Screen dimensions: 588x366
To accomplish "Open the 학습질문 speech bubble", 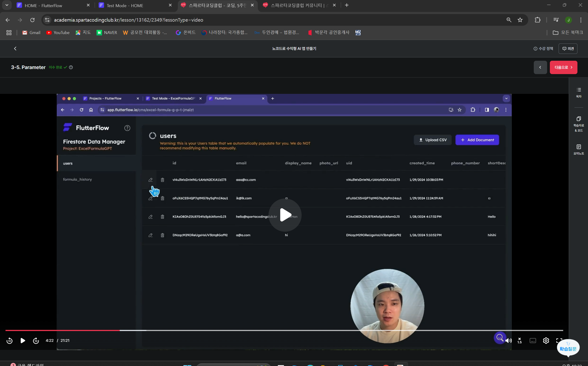I will point(568,348).
